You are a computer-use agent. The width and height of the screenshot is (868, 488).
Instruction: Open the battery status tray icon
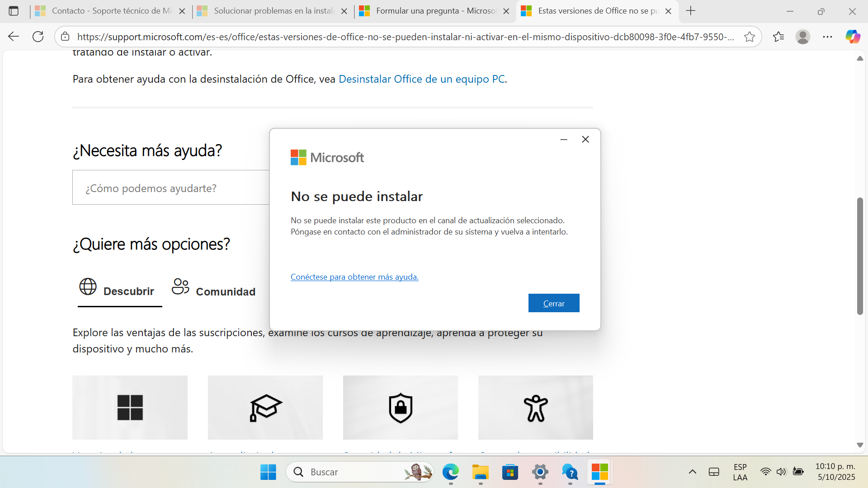coord(798,472)
